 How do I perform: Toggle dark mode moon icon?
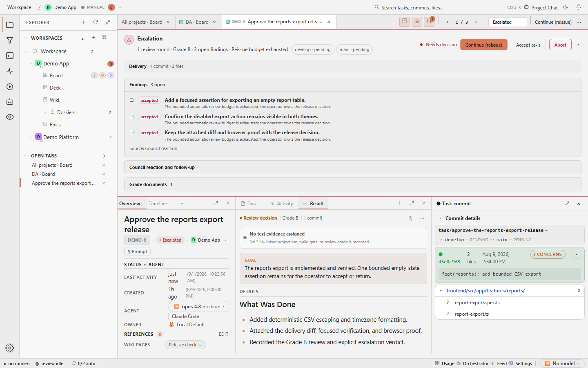point(566,7)
